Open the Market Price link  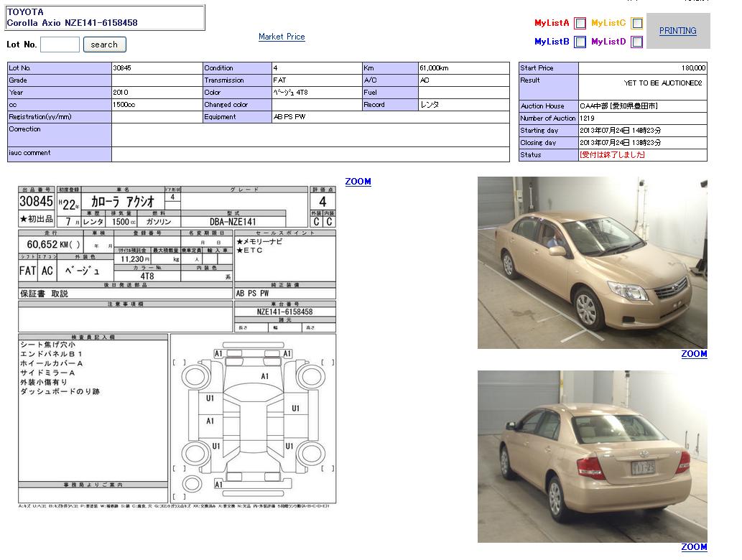(282, 37)
